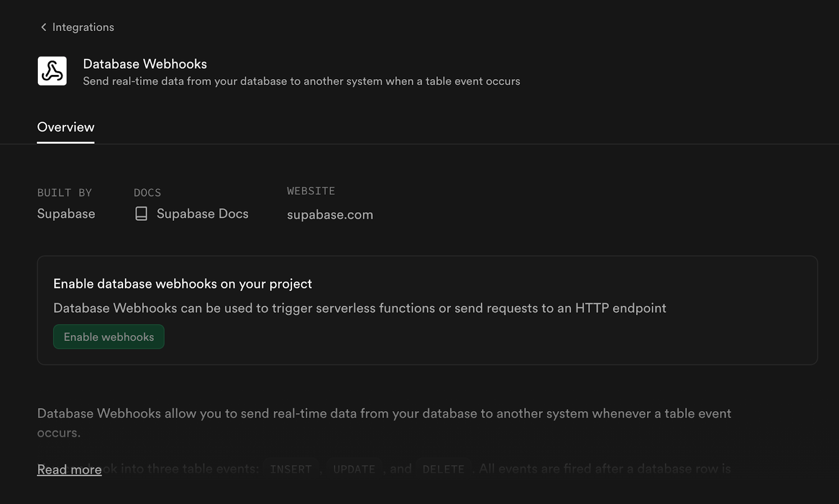This screenshot has height=504, width=839.
Task: Click the DELETE event code label
Action: pos(444,469)
